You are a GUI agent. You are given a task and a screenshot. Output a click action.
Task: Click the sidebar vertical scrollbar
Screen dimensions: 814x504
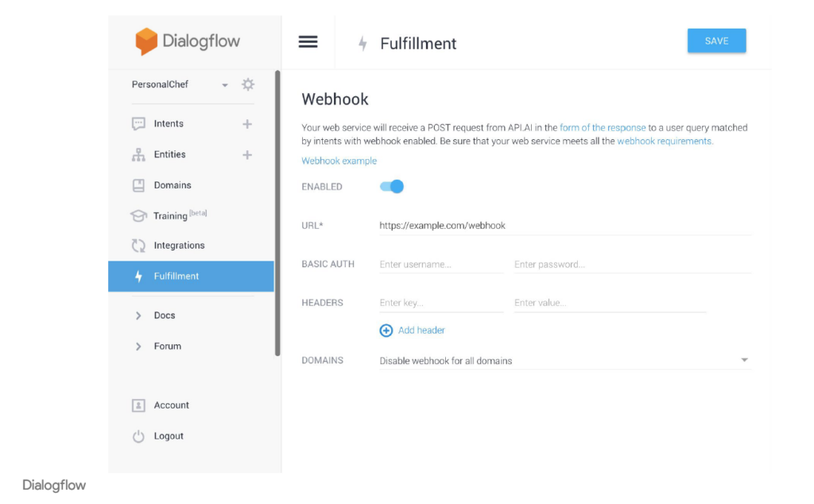(x=277, y=213)
